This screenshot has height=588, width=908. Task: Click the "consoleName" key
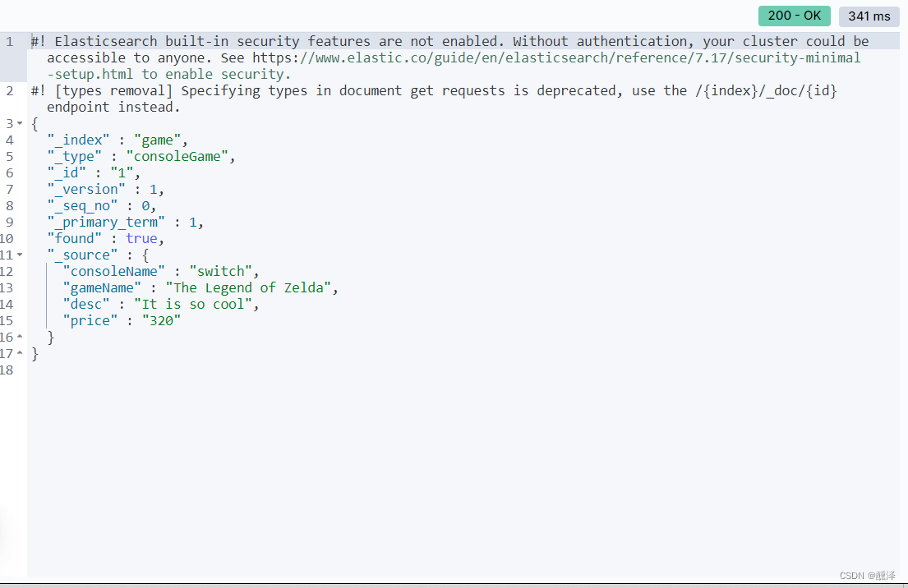(113, 272)
